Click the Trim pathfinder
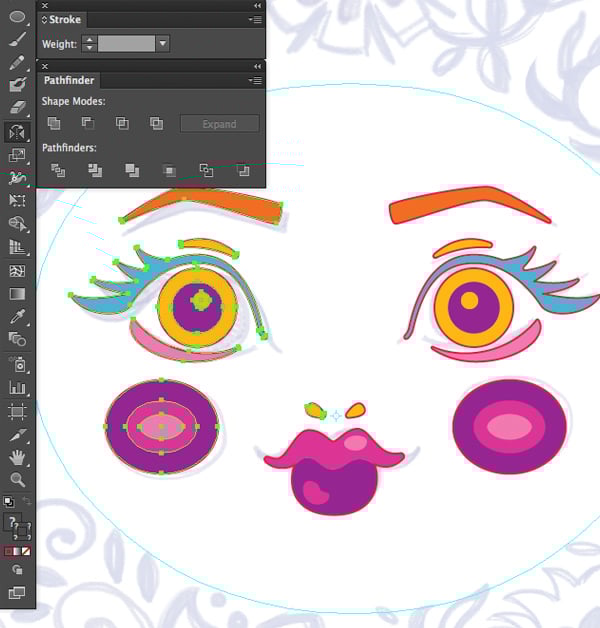Screen dimensions: 600x628 [95, 171]
